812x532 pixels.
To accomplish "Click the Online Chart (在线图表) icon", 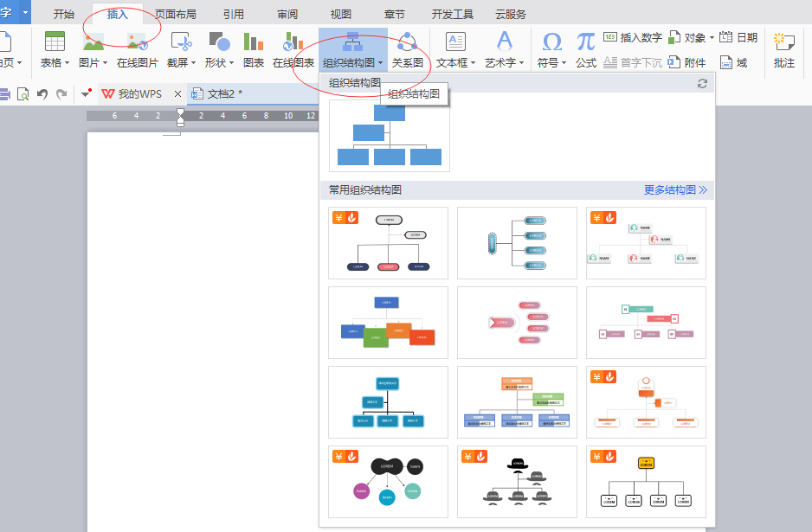I will pyautogui.click(x=293, y=42).
